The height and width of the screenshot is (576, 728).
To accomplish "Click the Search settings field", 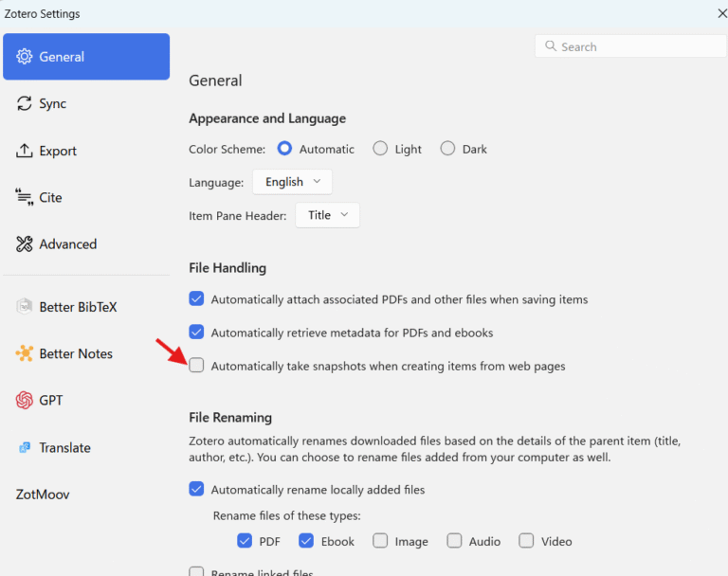I will [630, 46].
